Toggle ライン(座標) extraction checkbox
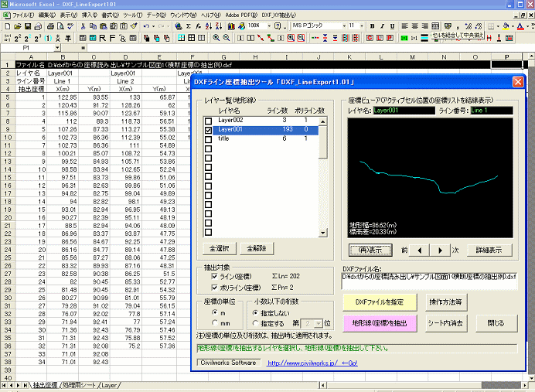Image resolution: width=535 pixels, height=392 pixels. pos(214,276)
